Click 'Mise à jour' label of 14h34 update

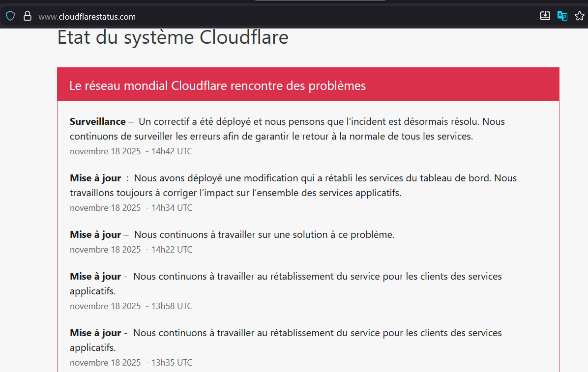click(x=95, y=178)
